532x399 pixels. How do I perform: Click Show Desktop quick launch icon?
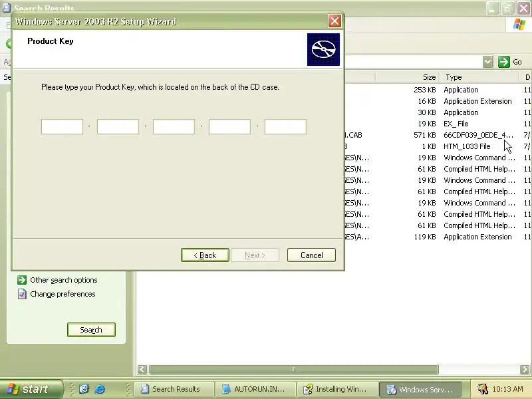pyautogui.click(x=84, y=389)
